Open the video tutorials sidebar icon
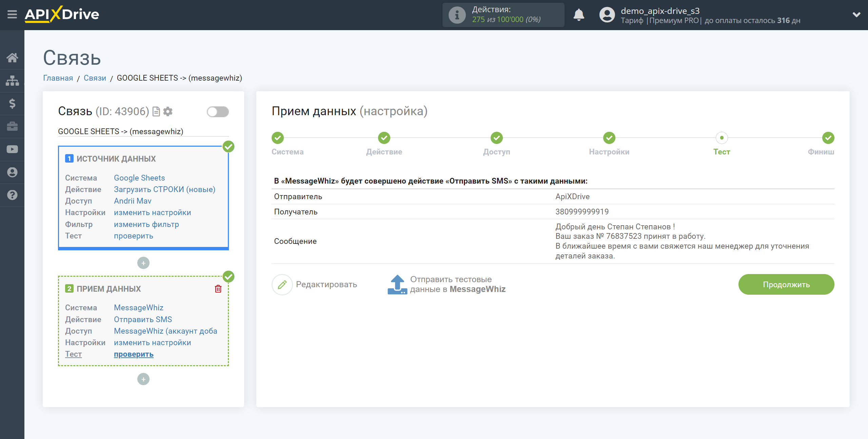 (x=12, y=149)
